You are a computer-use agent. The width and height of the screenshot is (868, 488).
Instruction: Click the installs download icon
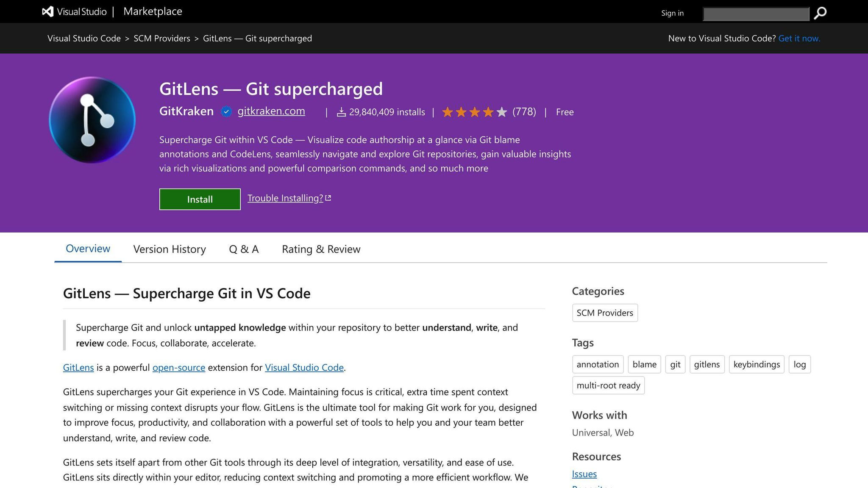point(341,112)
